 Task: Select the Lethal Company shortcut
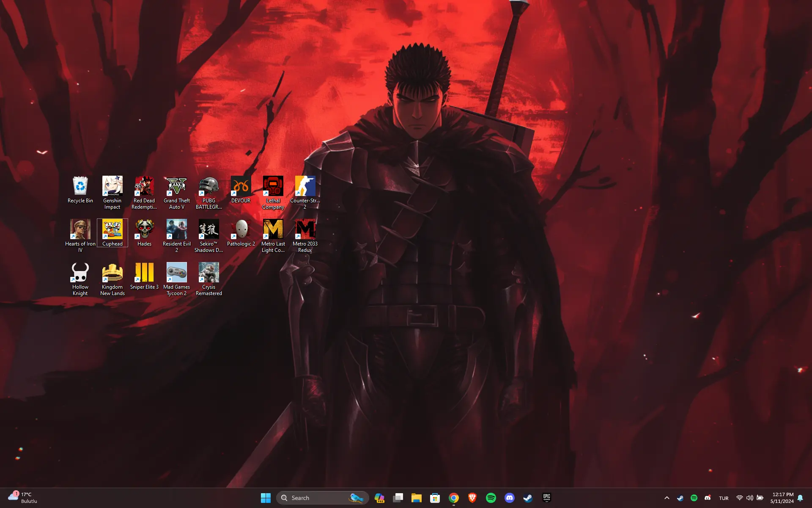click(273, 193)
